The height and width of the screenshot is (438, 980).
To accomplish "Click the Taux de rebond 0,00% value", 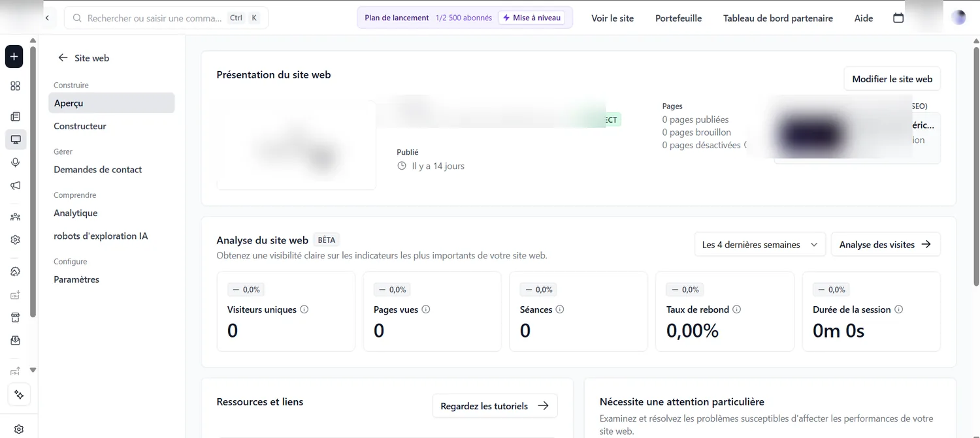I will coord(693,331).
